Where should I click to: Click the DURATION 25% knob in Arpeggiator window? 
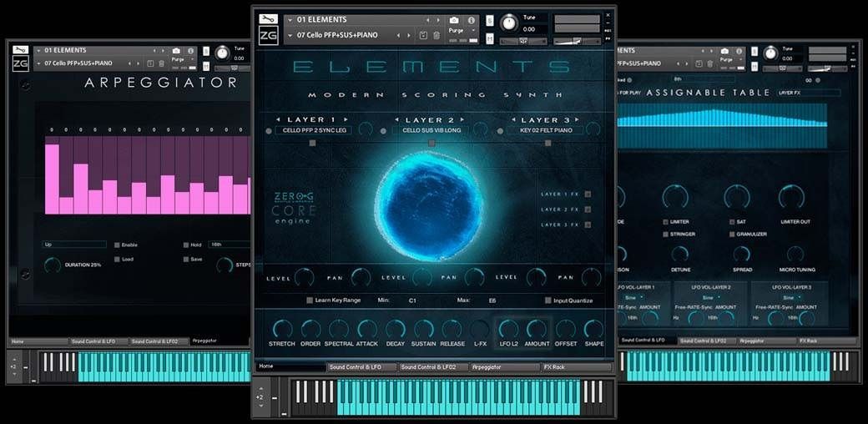[53, 265]
